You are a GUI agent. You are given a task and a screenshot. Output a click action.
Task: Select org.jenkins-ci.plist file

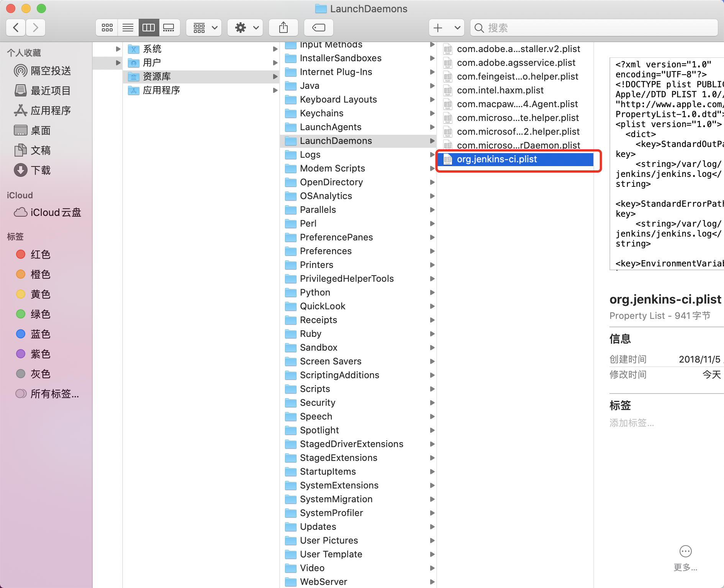pyautogui.click(x=515, y=159)
